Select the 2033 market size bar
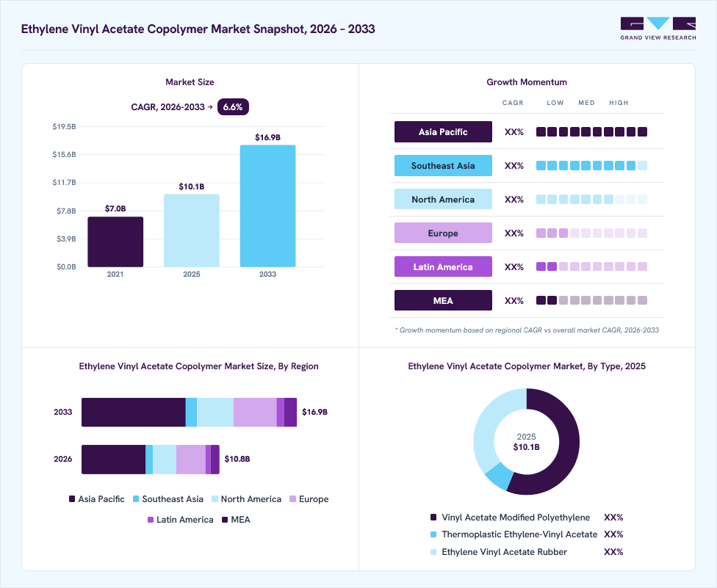The width and height of the screenshot is (717, 588). click(x=267, y=206)
